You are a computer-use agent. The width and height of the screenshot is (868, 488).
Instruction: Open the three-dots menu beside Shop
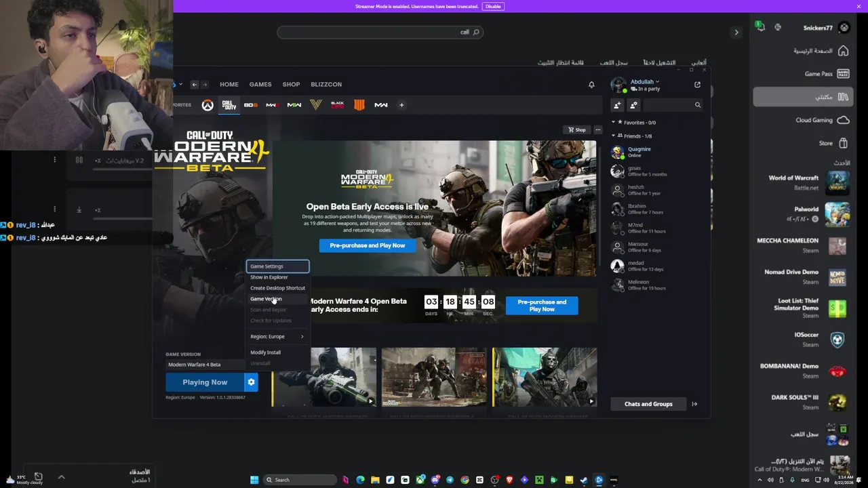(x=597, y=130)
